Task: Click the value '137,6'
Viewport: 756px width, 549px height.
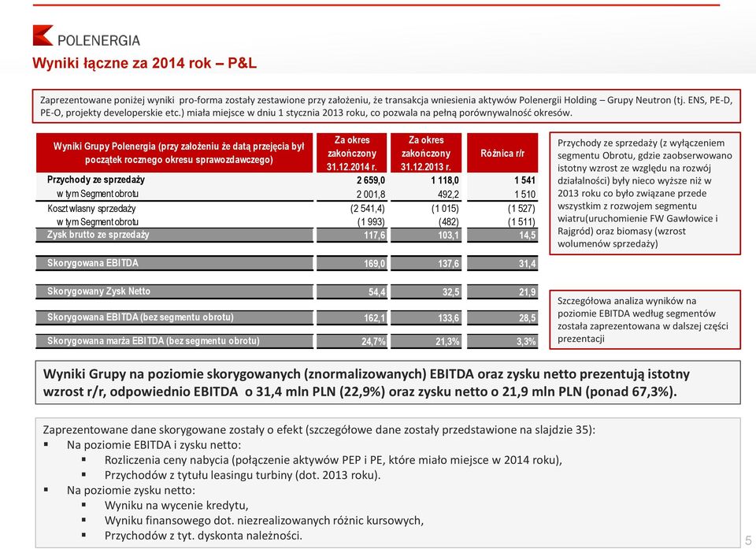Action: [x=448, y=263]
